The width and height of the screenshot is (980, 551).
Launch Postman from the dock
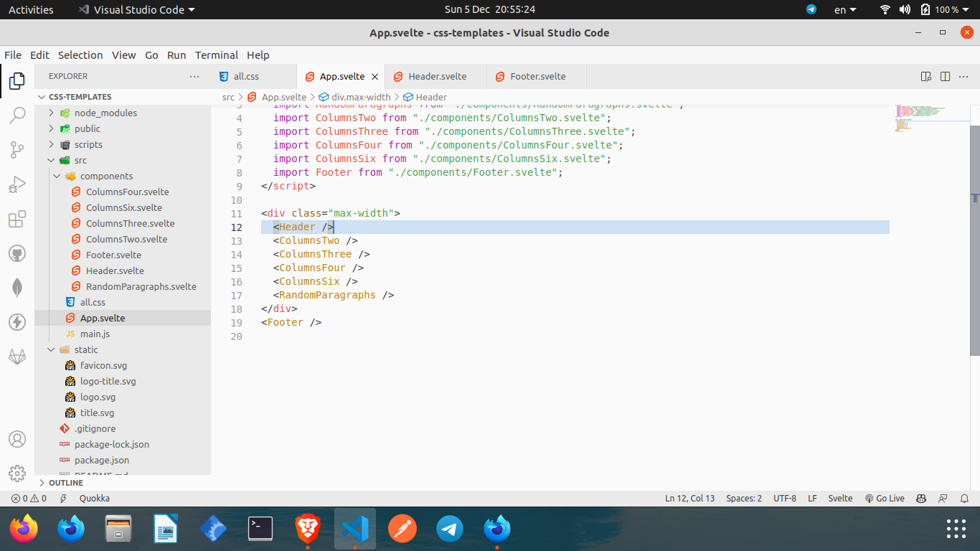pyautogui.click(x=402, y=529)
